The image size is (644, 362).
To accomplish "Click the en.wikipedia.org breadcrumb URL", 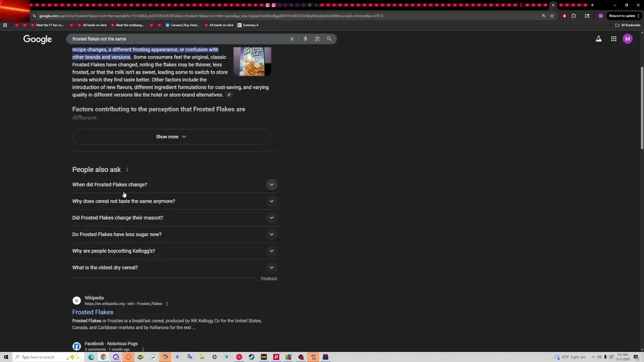I will [x=123, y=304].
